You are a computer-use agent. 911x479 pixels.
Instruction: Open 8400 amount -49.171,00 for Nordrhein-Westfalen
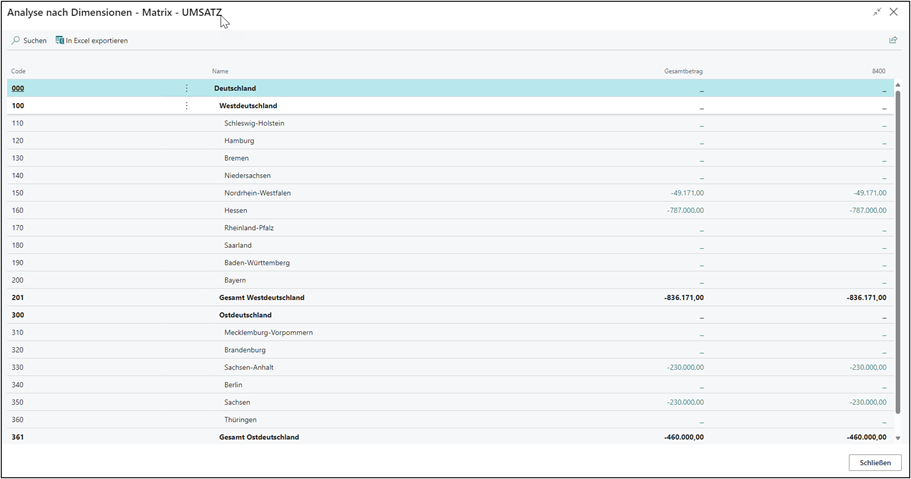pyautogui.click(x=870, y=193)
